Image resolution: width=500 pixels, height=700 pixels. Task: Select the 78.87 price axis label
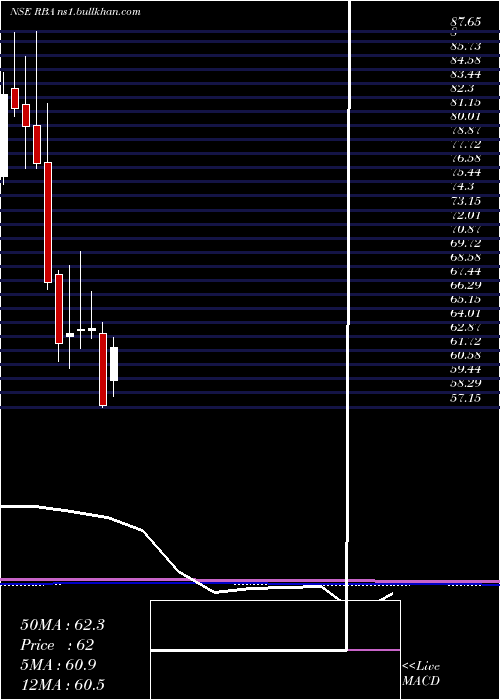[466, 130]
